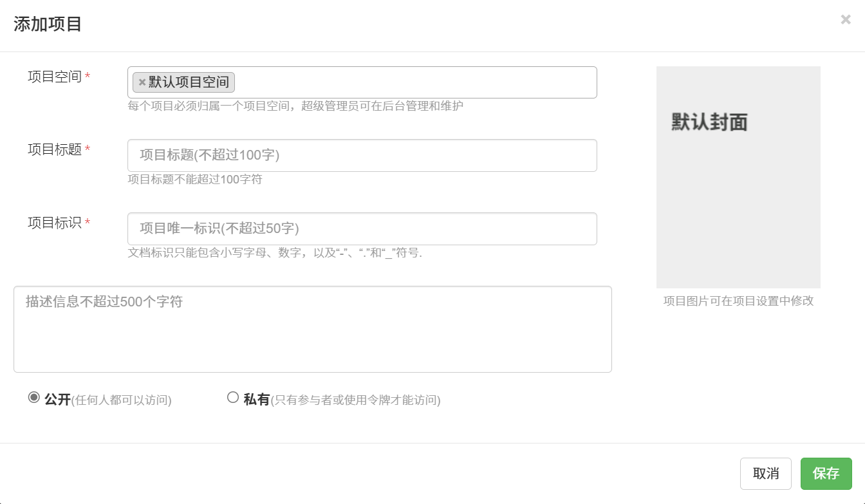Focus the 项目标题 input field
The height and width of the screenshot is (504, 865).
pos(362,155)
